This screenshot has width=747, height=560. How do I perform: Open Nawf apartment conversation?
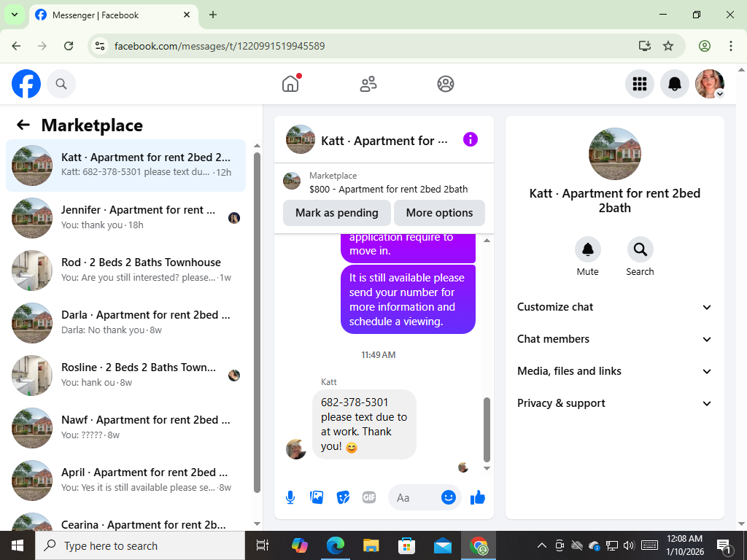pos(125,427)
